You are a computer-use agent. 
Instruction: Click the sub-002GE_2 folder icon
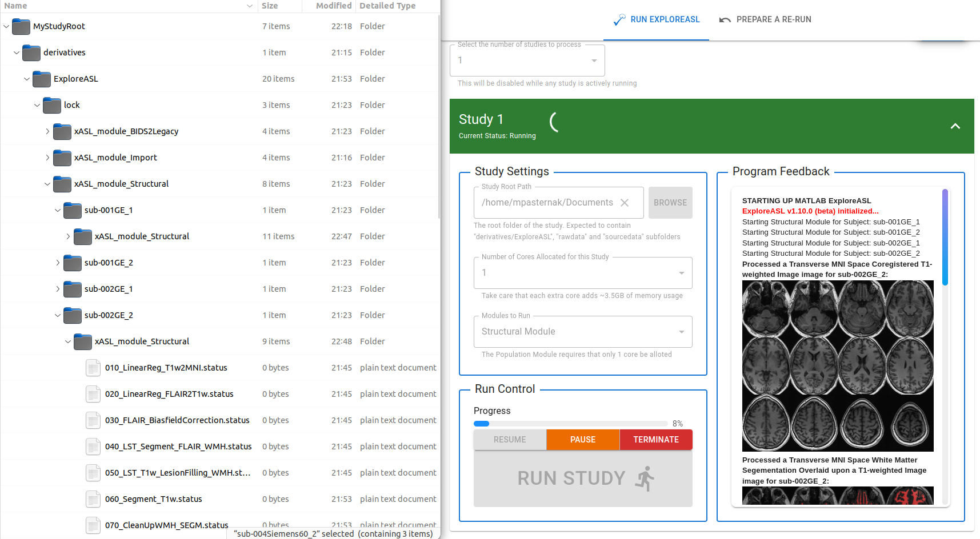click(73, 315)
